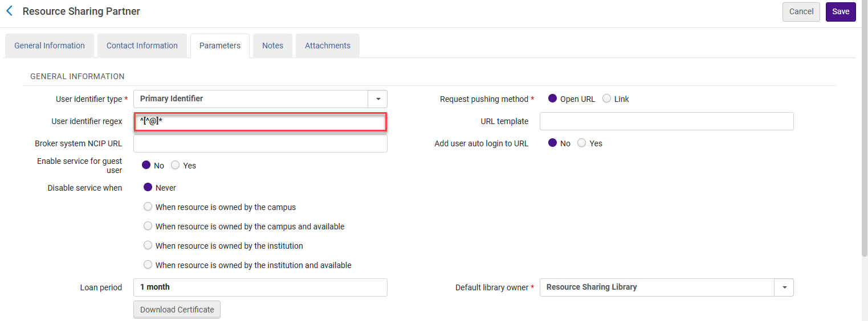868x321 pixels.
Task: Save the resource sharing partner
Action: click(841, 11)
